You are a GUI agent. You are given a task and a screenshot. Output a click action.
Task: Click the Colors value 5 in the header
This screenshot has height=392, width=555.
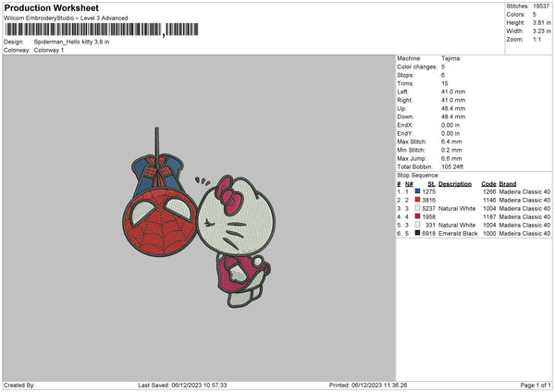(535, 15)
